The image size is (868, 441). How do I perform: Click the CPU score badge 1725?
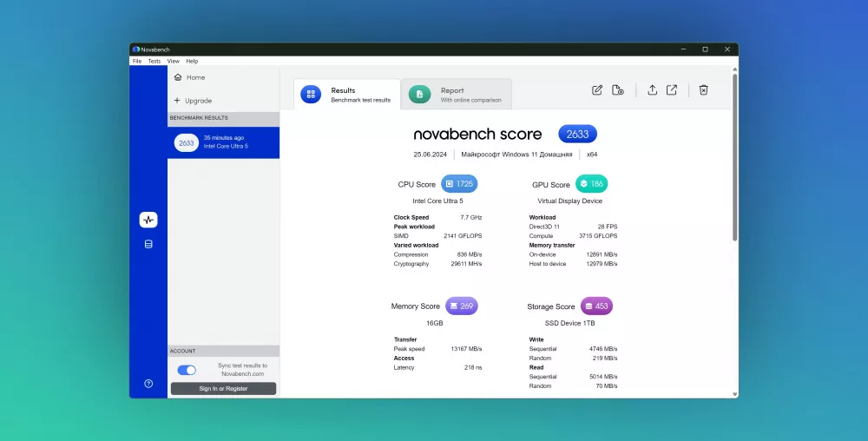coord(459,184)
